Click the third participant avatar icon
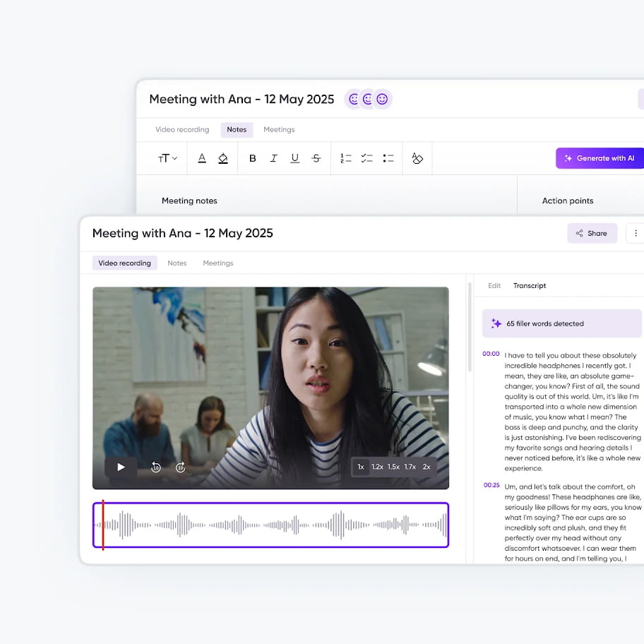 (x=382, y=99)
